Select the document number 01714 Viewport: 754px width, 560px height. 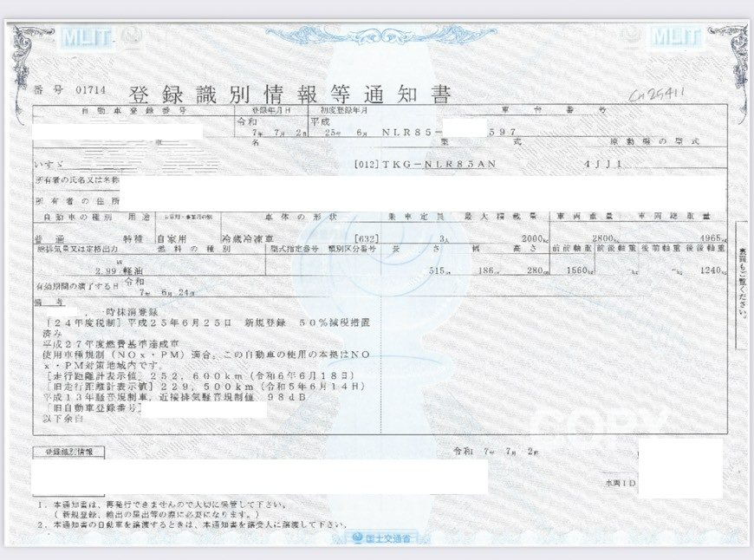[88, 89]
